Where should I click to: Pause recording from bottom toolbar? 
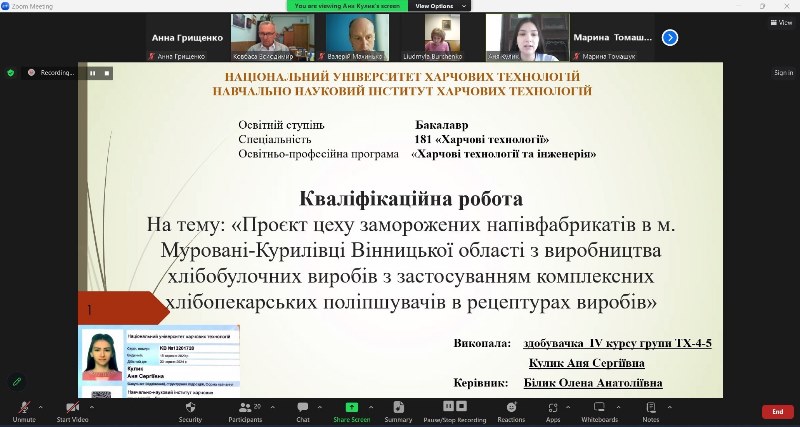click(x=448, y=406)
